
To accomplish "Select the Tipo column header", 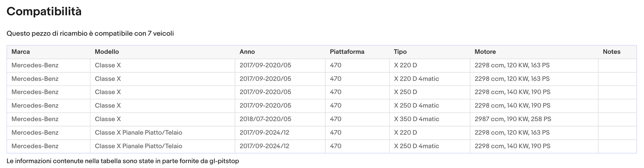I will 400,52.
